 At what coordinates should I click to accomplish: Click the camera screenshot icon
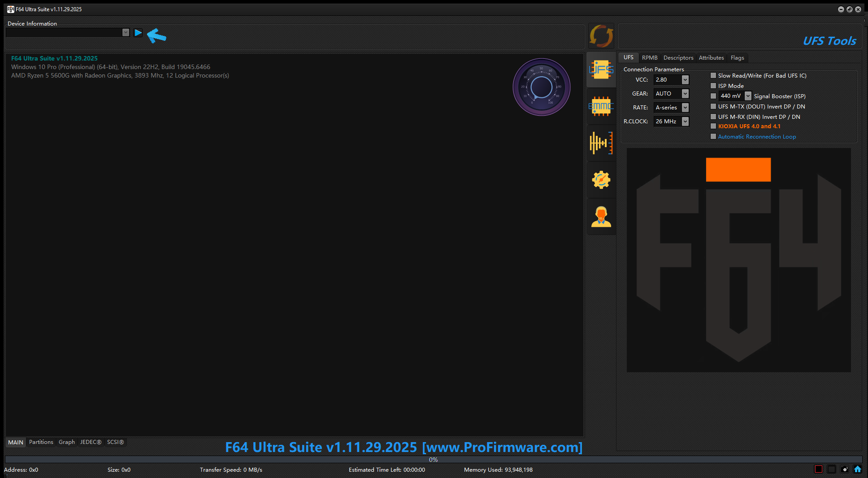click(845, 469)
